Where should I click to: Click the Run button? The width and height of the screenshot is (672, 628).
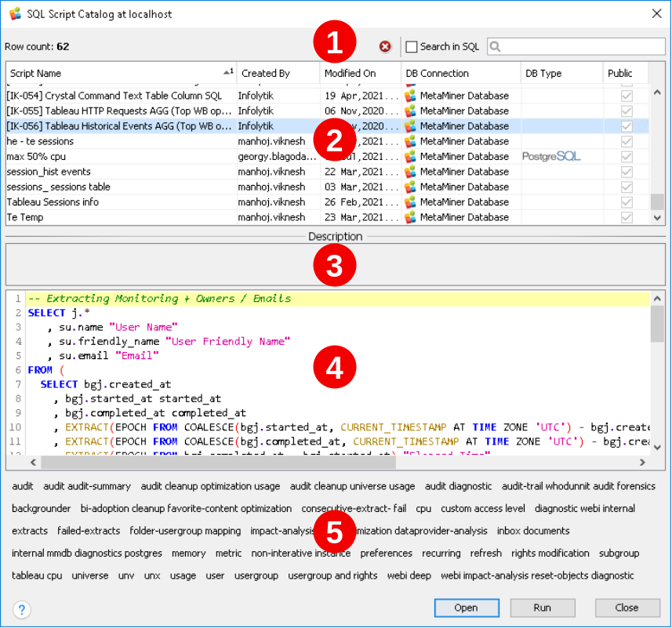(543, 608)
